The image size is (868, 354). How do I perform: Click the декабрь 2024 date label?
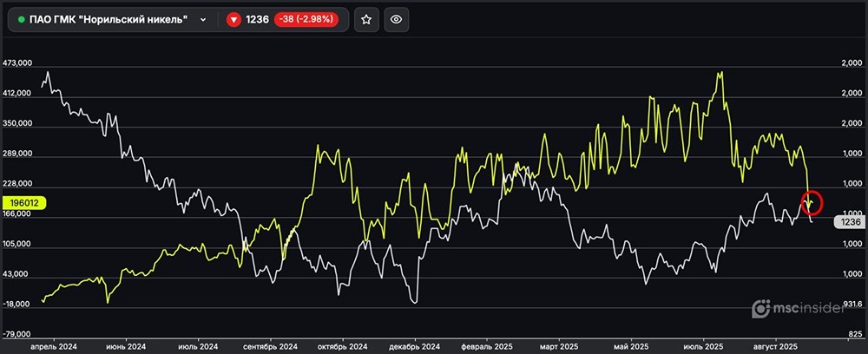(x=415, y=346)
